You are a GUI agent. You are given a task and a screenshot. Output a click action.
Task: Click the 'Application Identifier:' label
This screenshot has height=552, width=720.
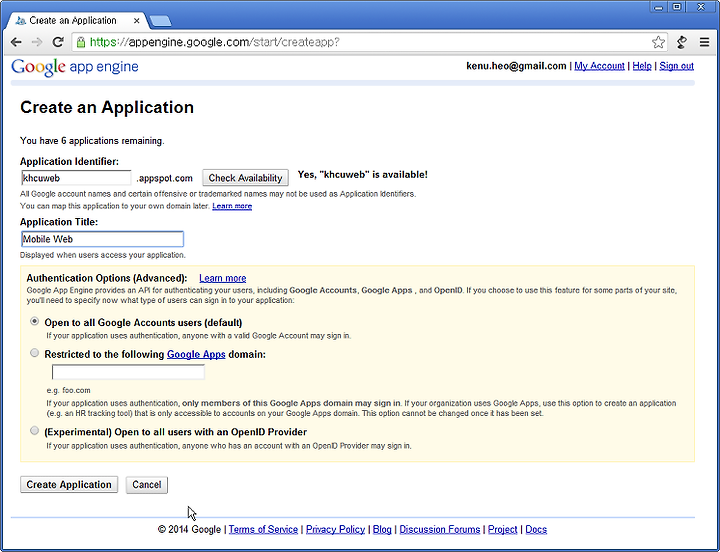[x=69, y=162]
